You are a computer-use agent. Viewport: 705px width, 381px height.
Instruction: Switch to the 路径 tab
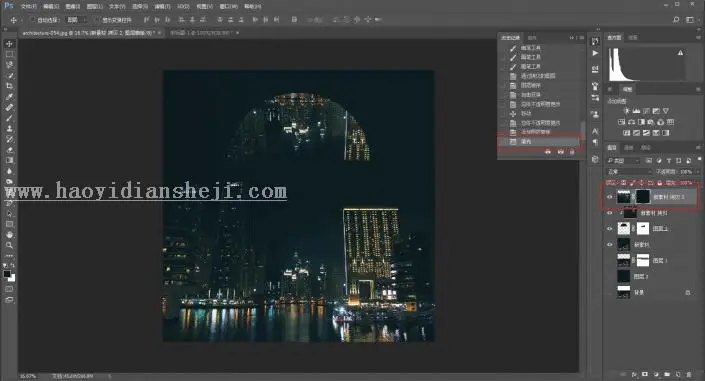[646, 148]
